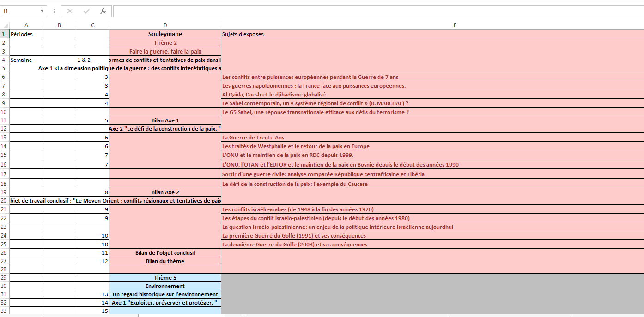This screenshot has width=644, height=317.
Task: Select 'Al Qaïda, Daesh et le djihadisme globalisé' cell
Action: click(x=432, y=95)
